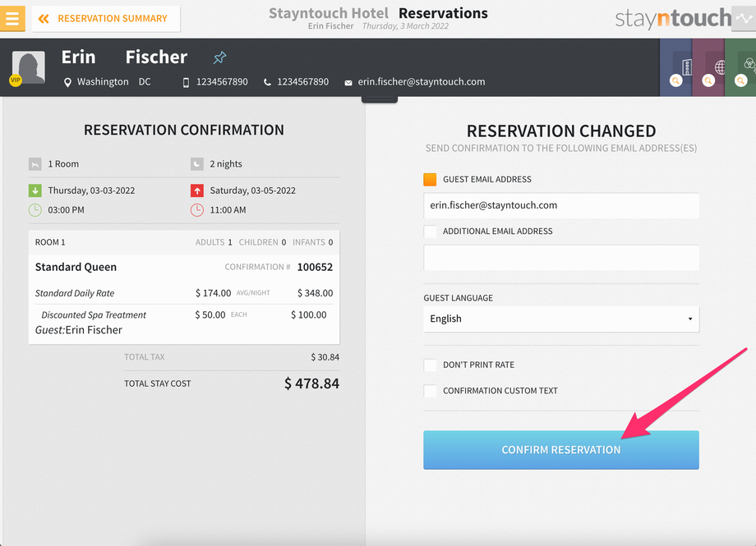This screenshot has width=756, height=546.
Task: Click the Standard Queen room type
Action: (76, 268)
